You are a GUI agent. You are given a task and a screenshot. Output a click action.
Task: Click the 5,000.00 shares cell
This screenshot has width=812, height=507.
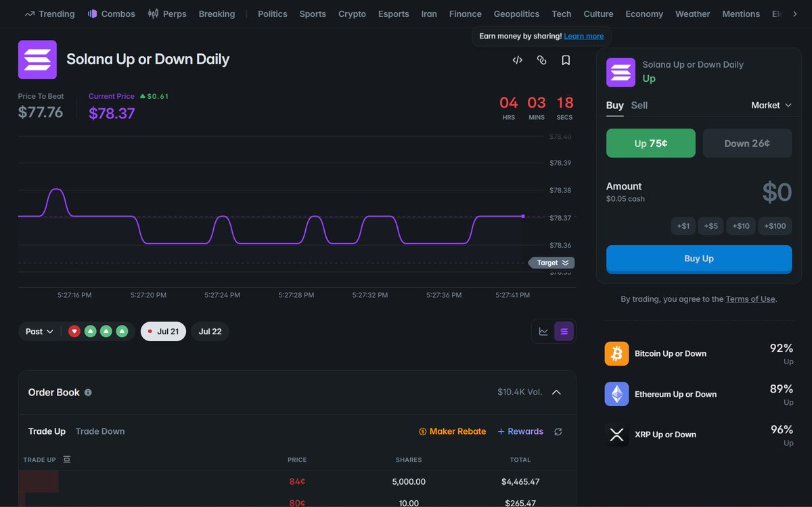pyautogui.click(x=409, y=482)
